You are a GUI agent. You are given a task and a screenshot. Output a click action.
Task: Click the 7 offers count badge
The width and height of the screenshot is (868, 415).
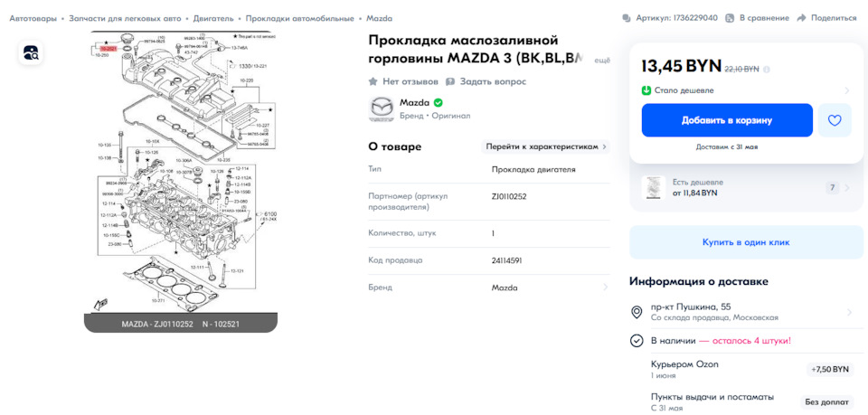tap(832, 188)
